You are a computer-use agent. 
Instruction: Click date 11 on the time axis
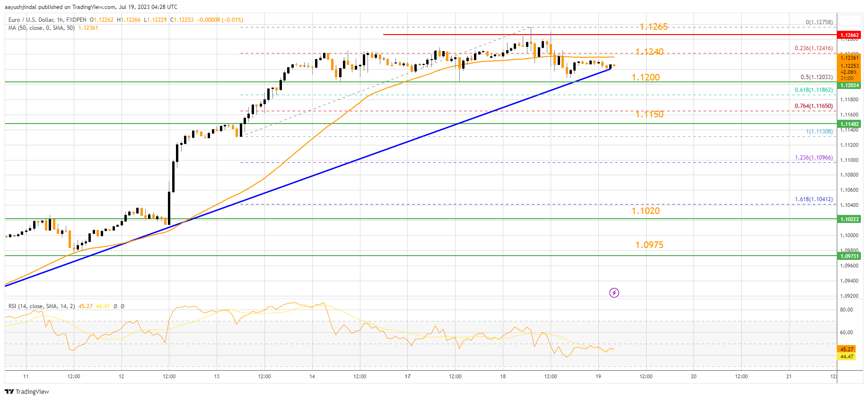coord(26,376)
